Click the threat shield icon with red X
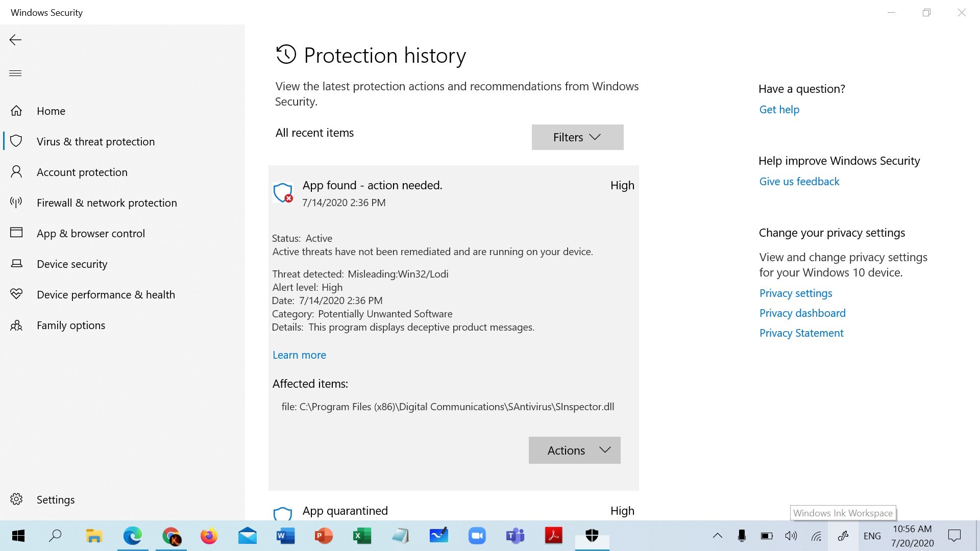 click(283, 193)
